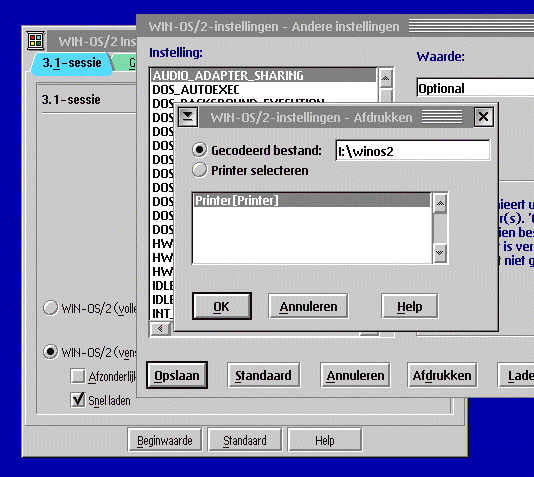Click the Instelling list scroll left arrow
Viewport: 534px width, 477px height.
click(160, 329)
